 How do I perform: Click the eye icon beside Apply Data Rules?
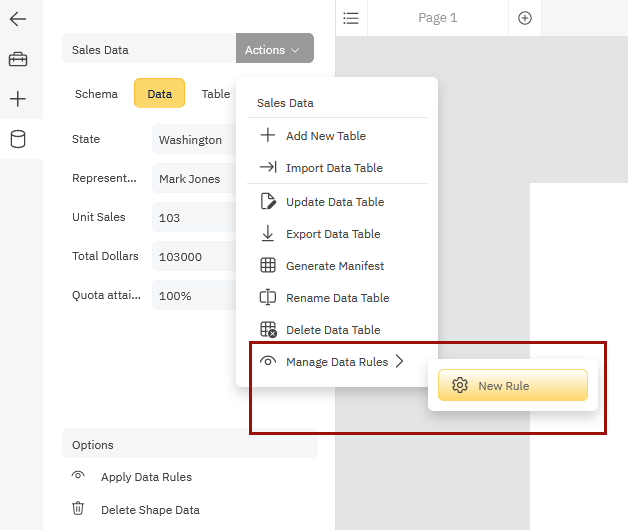coord(78,477)
